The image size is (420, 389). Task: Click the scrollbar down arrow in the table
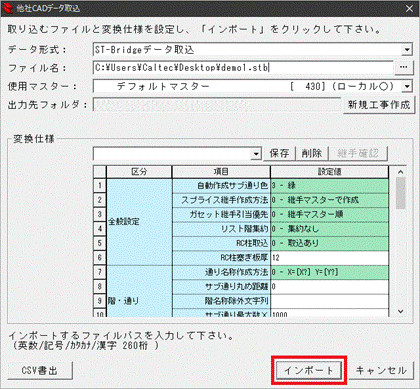point(401,311)
